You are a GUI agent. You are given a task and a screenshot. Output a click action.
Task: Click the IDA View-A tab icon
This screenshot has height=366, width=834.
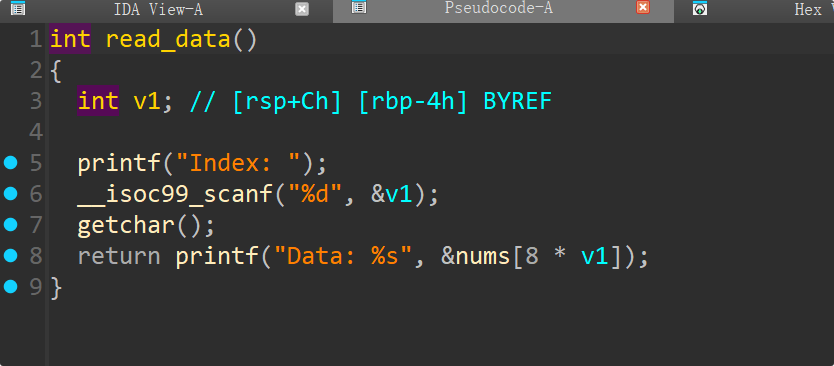(18, 9)
